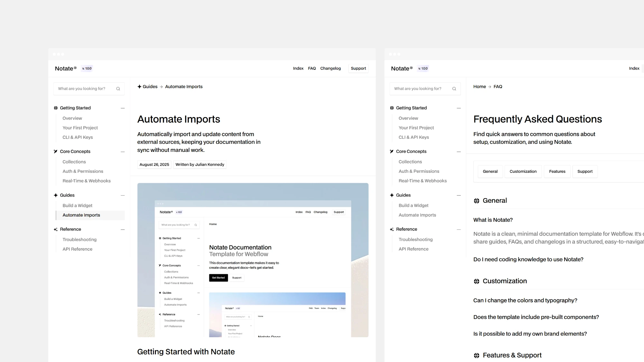Click the Guides sparkle icon
The height and width of the screenshot is (362, 644).
point(56,195)
